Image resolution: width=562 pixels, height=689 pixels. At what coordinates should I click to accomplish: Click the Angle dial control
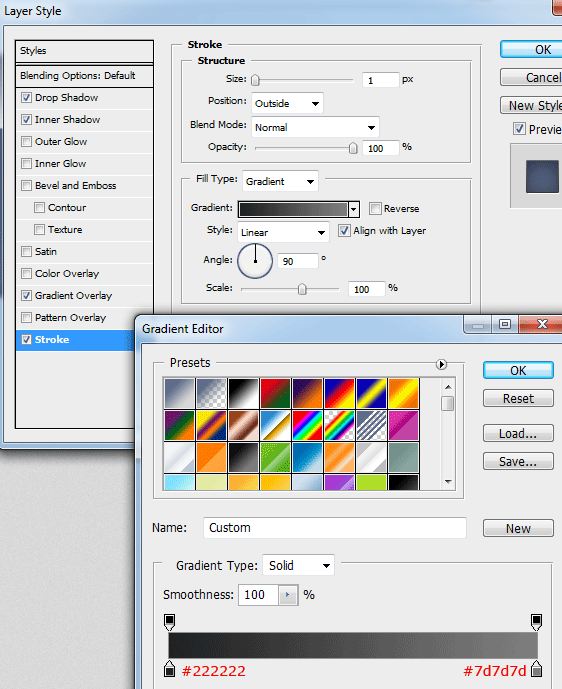click(x=255, y=261)
